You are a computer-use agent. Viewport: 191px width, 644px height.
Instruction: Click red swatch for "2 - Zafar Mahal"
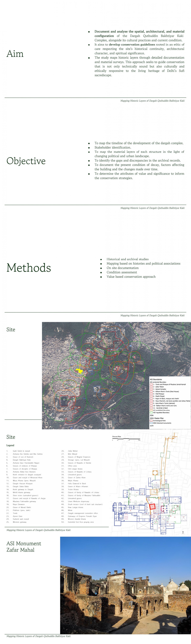tap(151, 387)
